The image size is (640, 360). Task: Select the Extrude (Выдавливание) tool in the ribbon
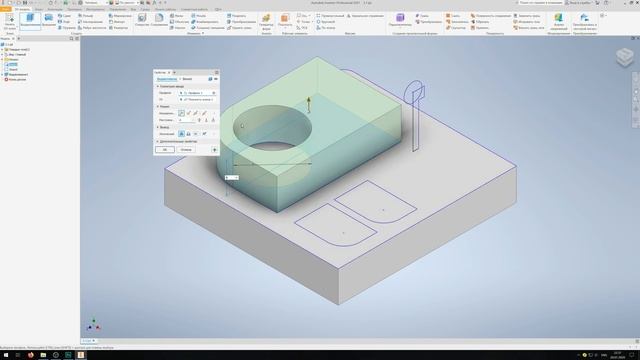click(30, 20)
